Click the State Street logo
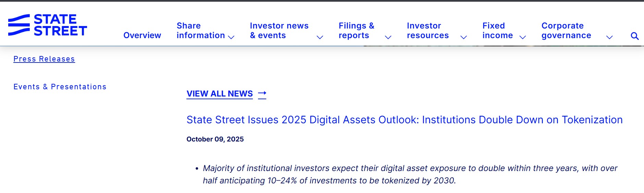644x193 pixels. pos(48,25)
